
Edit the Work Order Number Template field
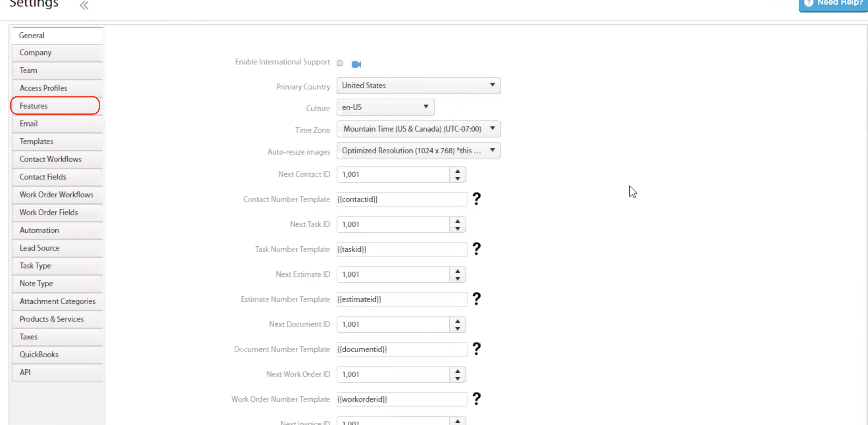402,399
